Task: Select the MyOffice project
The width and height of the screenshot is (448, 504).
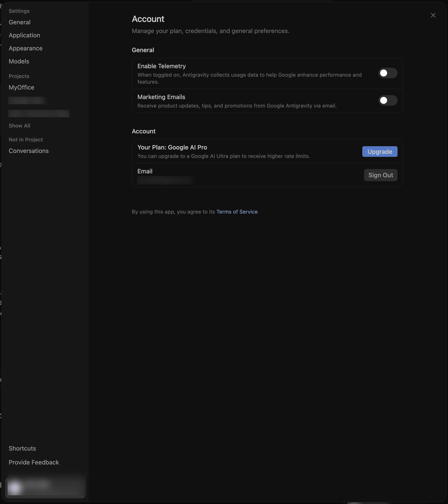Action: pos(22,88)
